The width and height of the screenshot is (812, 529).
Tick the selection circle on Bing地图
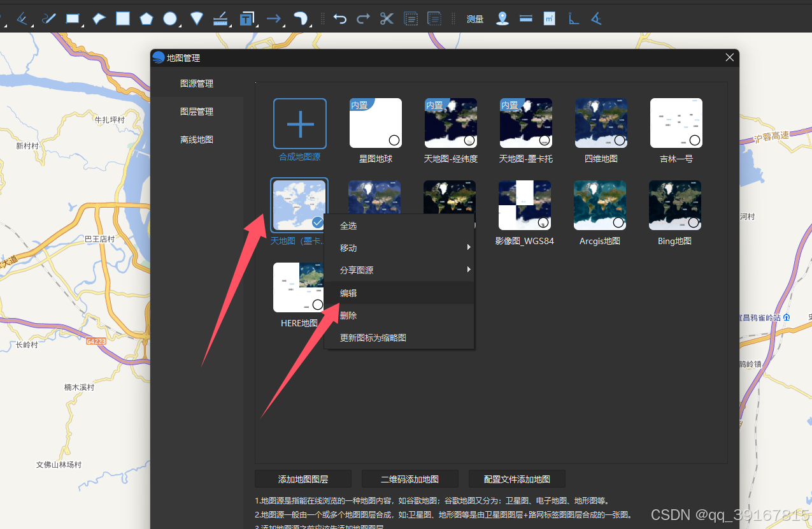point(694,222)
